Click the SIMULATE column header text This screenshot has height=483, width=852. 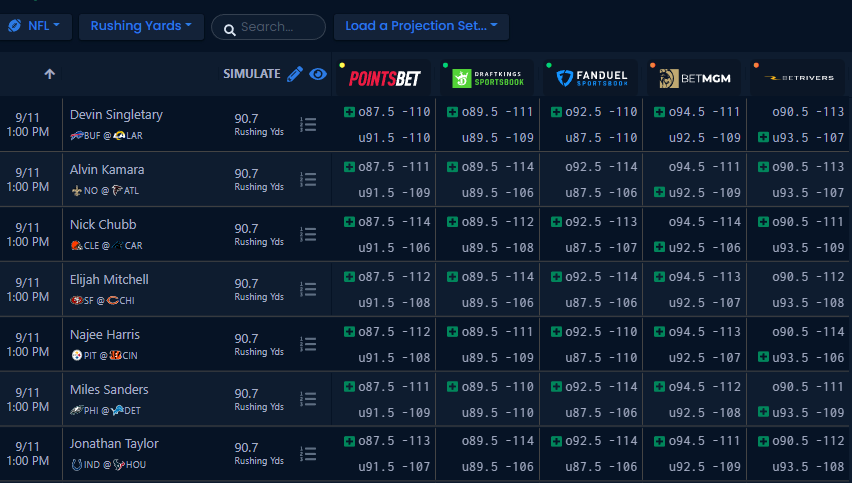click(252, 74)
